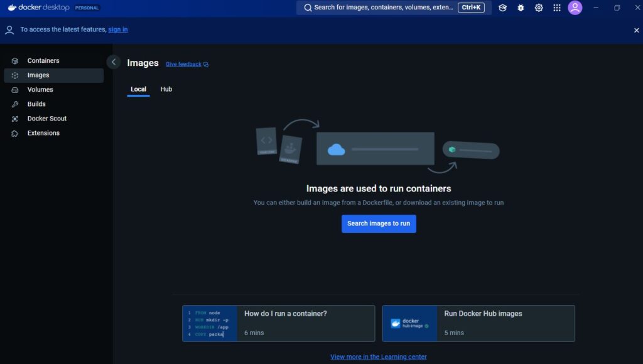Click the 'Images are used to run containers' heading
This screenshot has width=643, height=364.
point(379,188)
